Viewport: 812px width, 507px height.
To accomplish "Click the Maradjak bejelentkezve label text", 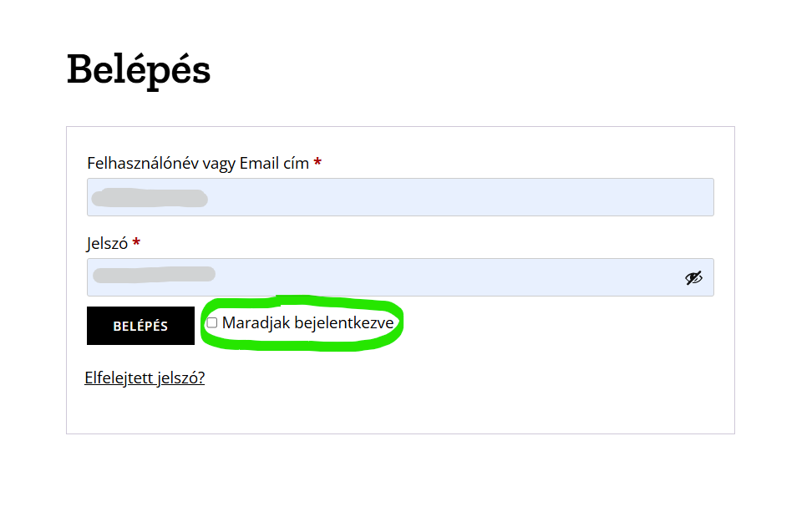I will click(x=307, y=322).
